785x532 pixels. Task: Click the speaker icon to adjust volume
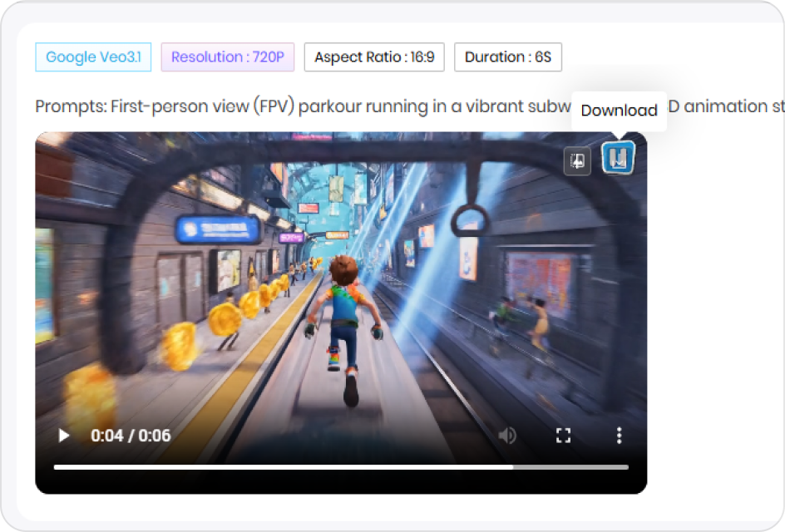(507, 435)
